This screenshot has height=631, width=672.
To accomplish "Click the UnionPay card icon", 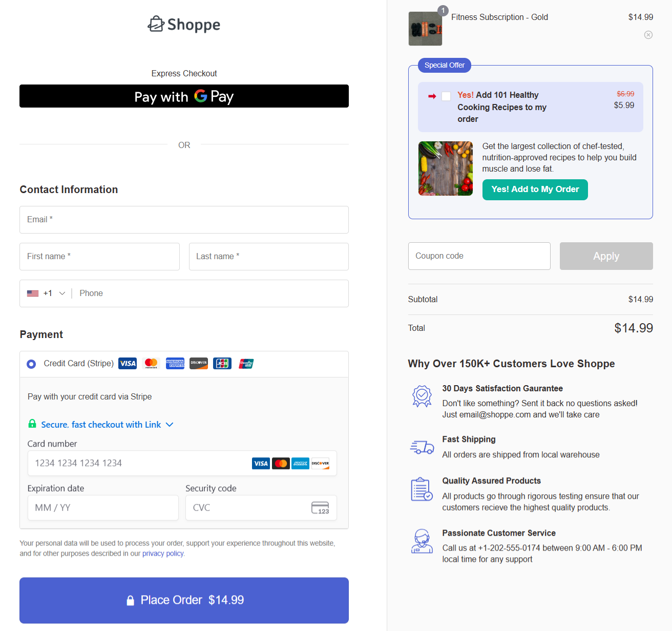I will tap(246, 363).
